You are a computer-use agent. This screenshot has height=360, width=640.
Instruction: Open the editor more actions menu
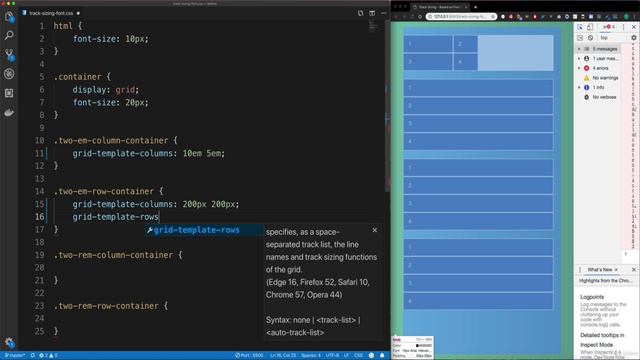[384, 13]
